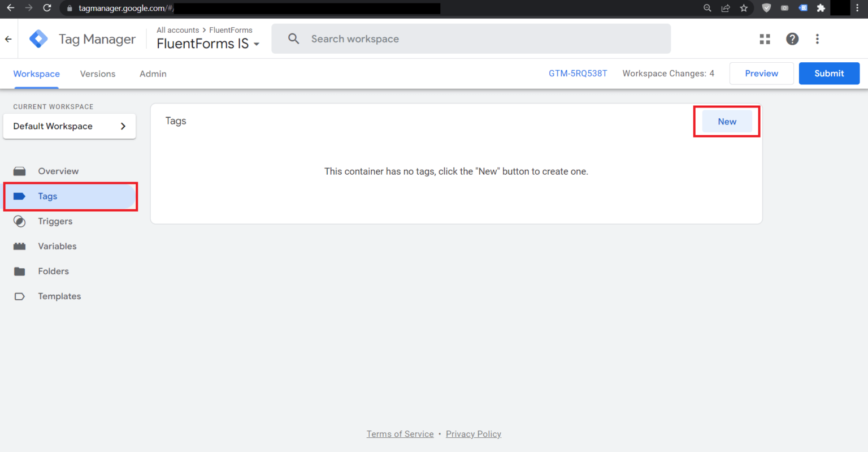The width and height of the screenshot is (868, 452).
Task: Open the three-dot options menu
Action: 817,39
